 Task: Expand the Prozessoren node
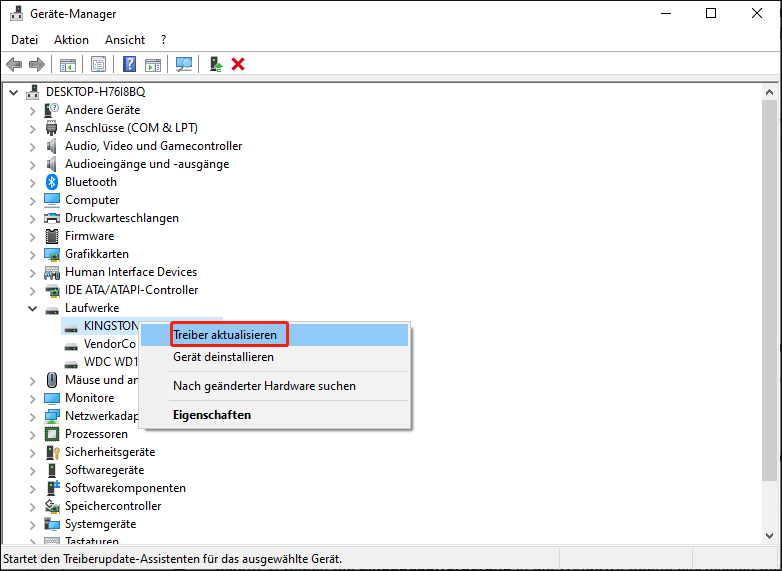pyautogui.click(x=32, y=434)
